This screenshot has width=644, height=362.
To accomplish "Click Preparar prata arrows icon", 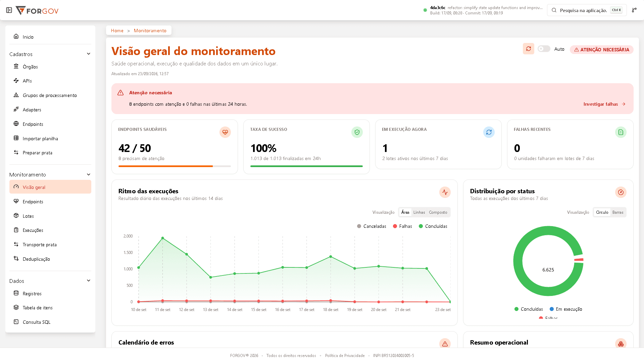I will point(16,152).
